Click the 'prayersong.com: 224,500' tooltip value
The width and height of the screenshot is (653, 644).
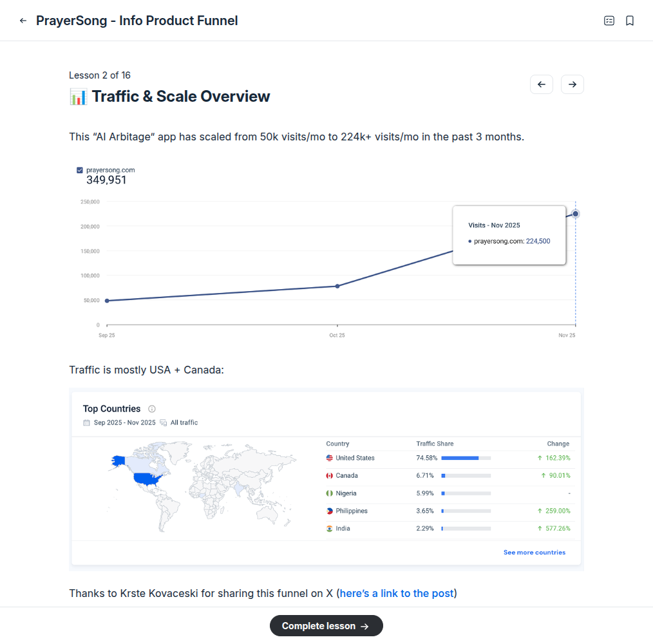click(x=512, y=241)
